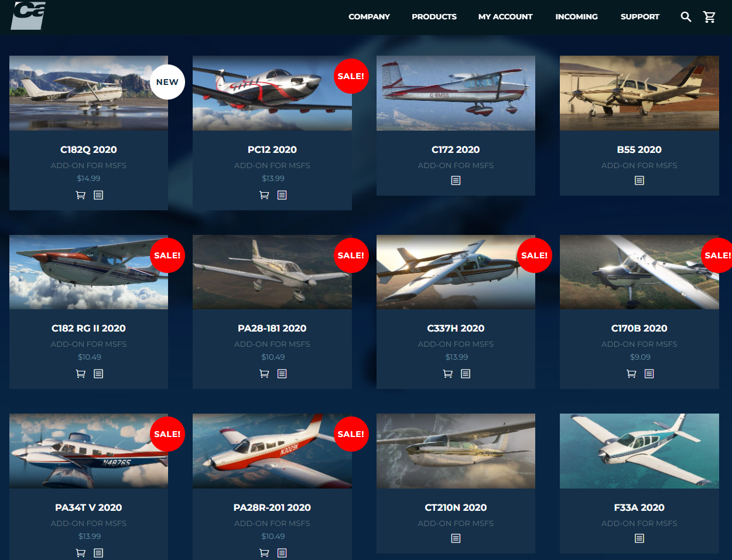The width and height of the screenshot is (732, 560).
Task: View details icon for PA28-181 2020
Action: tap(282, 374)
